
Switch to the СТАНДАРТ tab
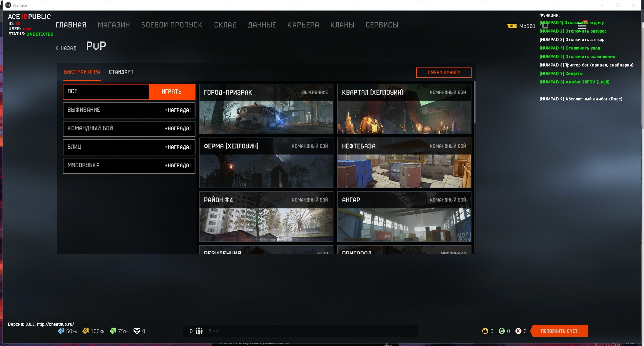click(121, 72)
